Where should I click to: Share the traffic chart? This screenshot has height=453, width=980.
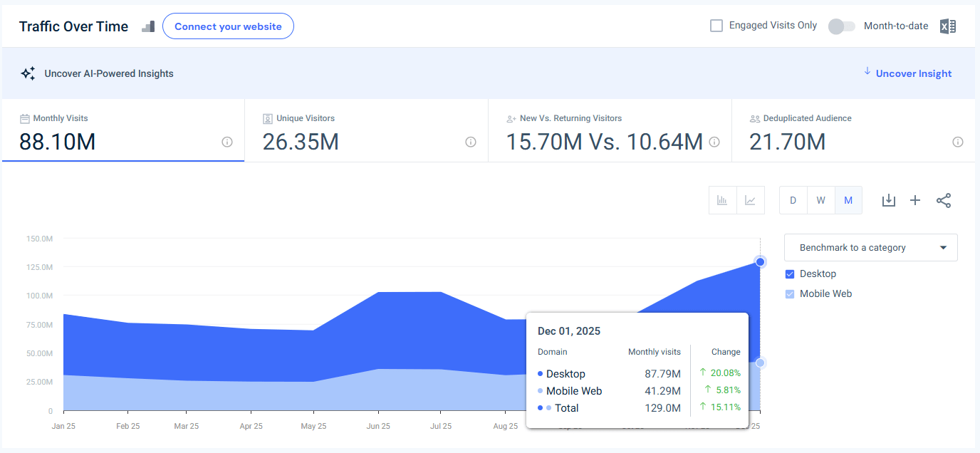pyautogui.click(x=944, y=200)
